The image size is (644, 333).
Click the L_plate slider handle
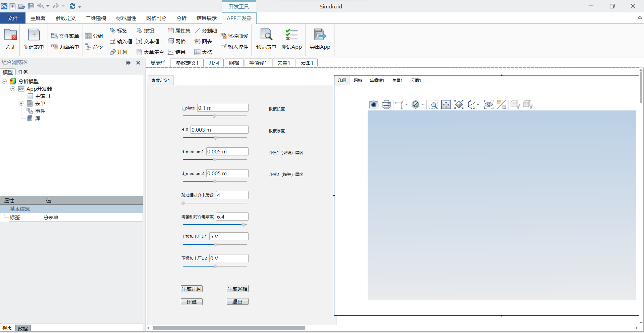[214, 116]
